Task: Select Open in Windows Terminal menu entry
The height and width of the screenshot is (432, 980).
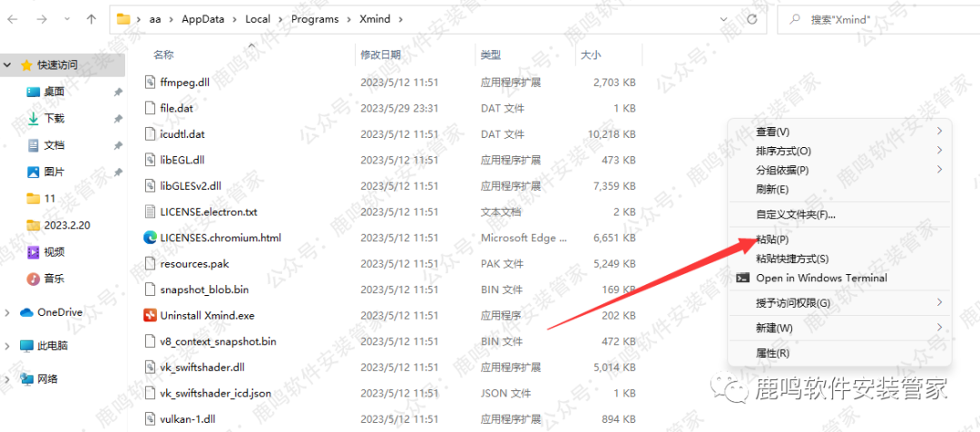Action: tap(820, 278)
